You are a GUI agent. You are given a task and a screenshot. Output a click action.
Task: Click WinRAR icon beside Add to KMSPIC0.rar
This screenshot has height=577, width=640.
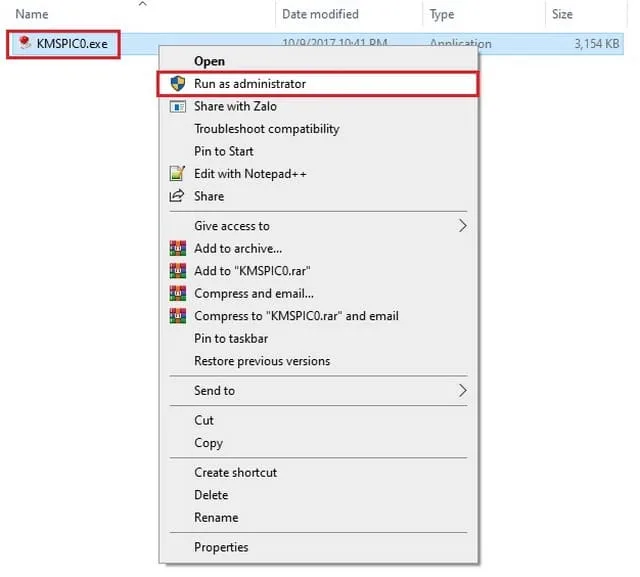coord(177,271)
